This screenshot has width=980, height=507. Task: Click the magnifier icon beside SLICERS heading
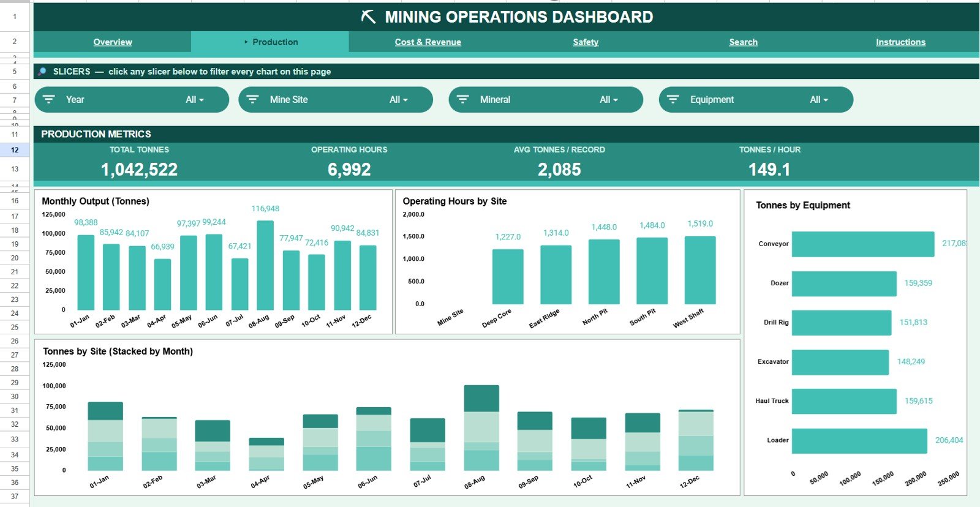pos(42,72)
